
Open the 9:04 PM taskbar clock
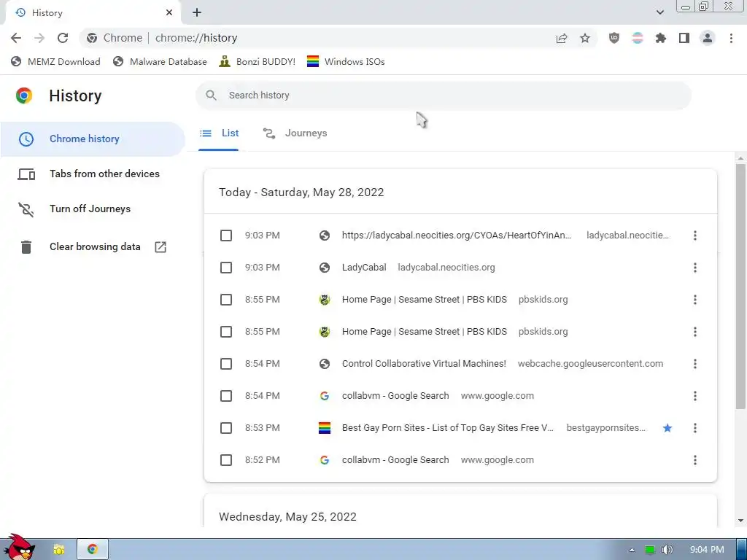click(707, 550)
